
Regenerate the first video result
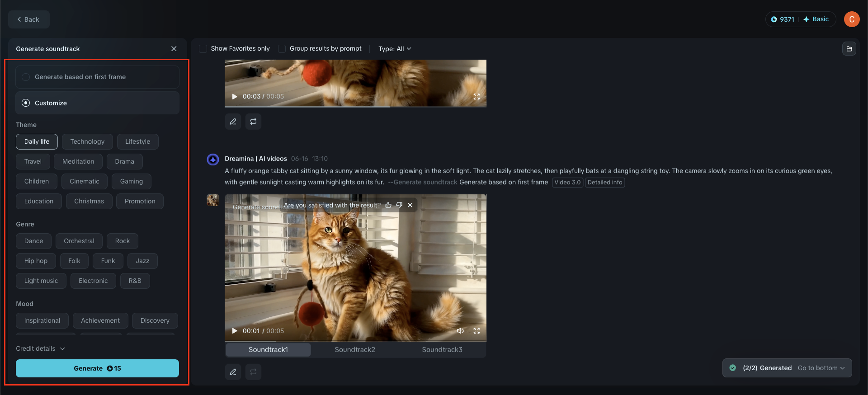[x=253, y=122]
